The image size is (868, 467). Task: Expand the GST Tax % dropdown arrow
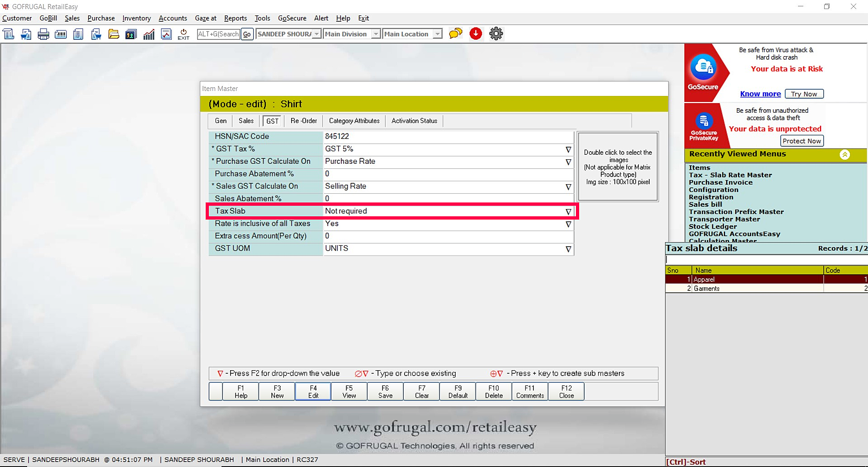(x=568, y=149)
